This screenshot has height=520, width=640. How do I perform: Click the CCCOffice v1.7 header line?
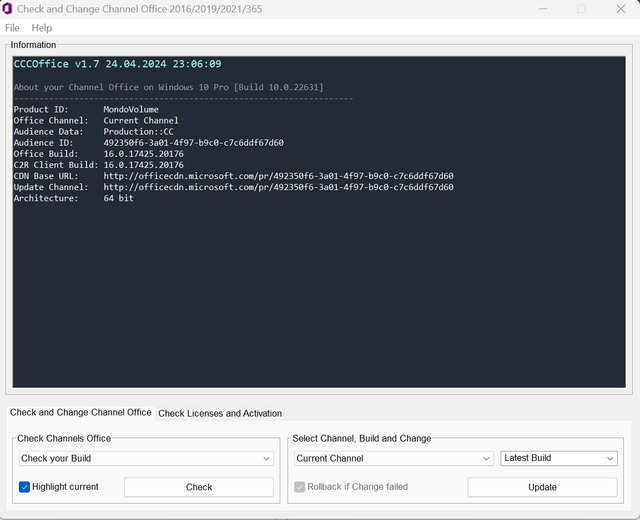118,64
